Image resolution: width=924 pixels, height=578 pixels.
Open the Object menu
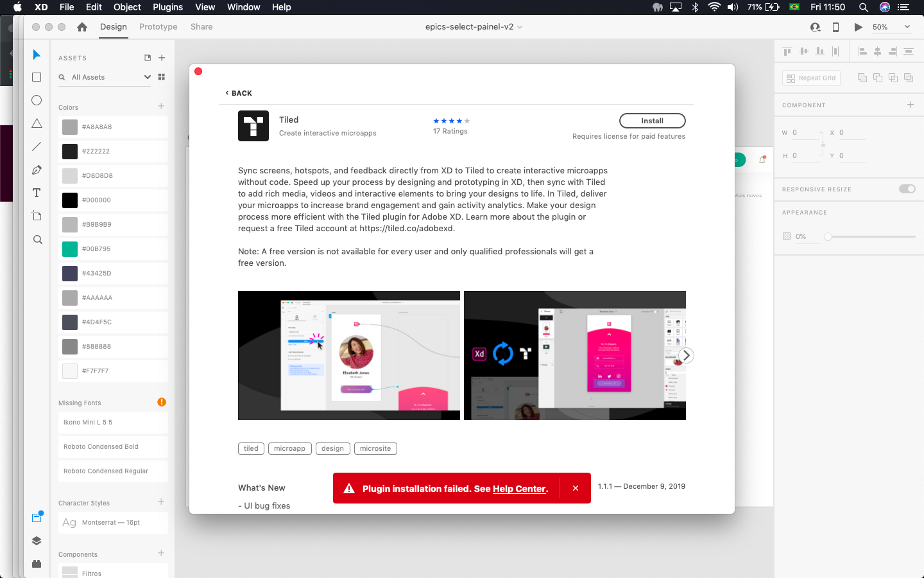pos(126,7)
